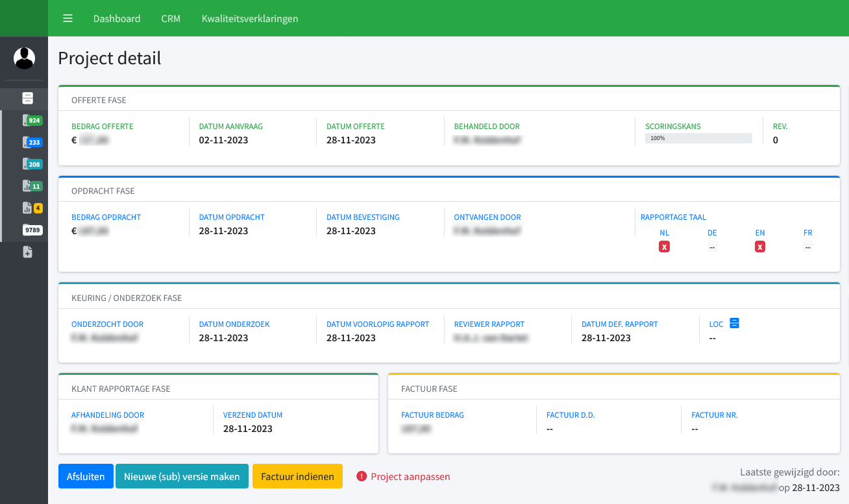Select the Datum def. rapport value

[x=606, y=338]
